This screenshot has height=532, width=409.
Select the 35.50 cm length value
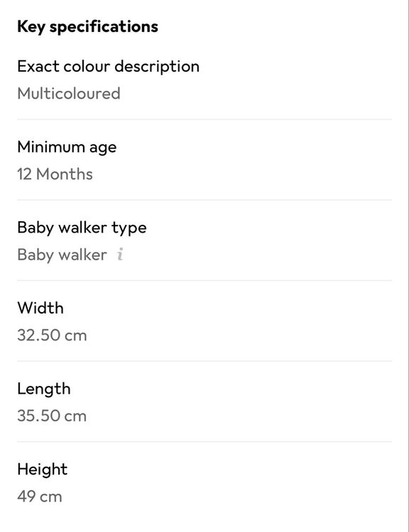[52, 416]
